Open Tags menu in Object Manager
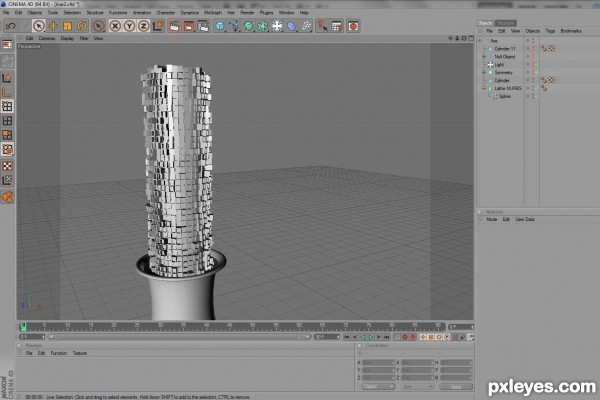This screenshot has width=600, height=400. 550,31
